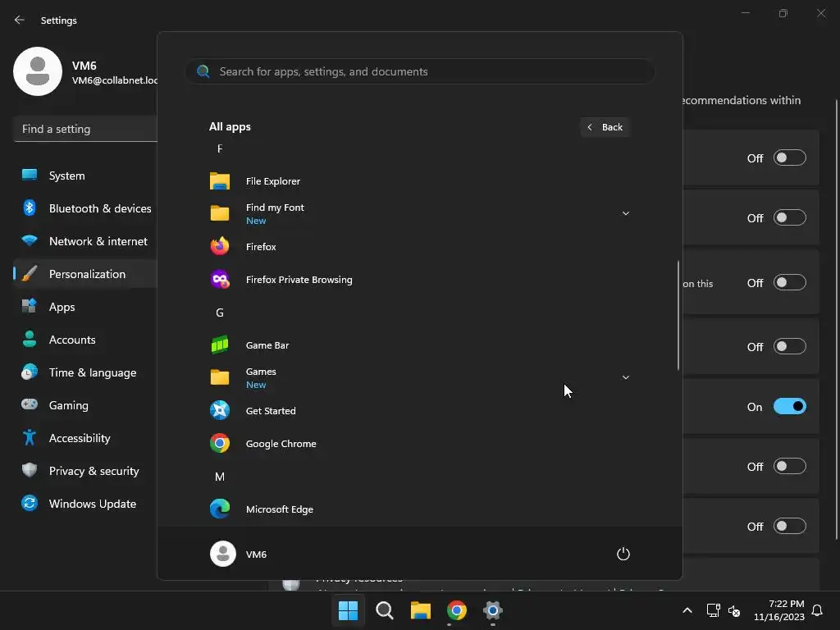Click the muted volume icon in tray
Viewport: 840px width, 630px height.
734,610
